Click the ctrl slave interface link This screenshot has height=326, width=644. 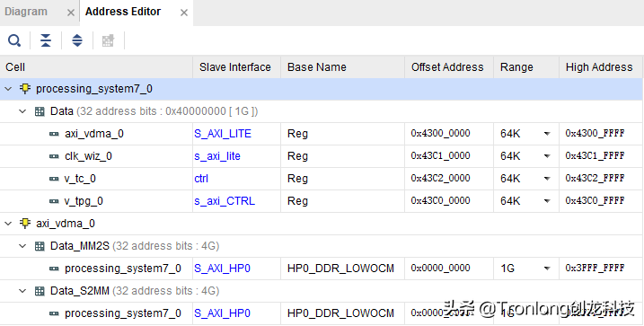tap(201, 179)
